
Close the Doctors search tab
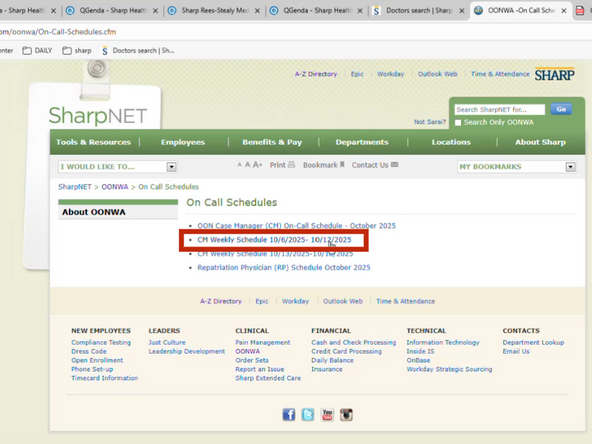[x=461, y=11]
